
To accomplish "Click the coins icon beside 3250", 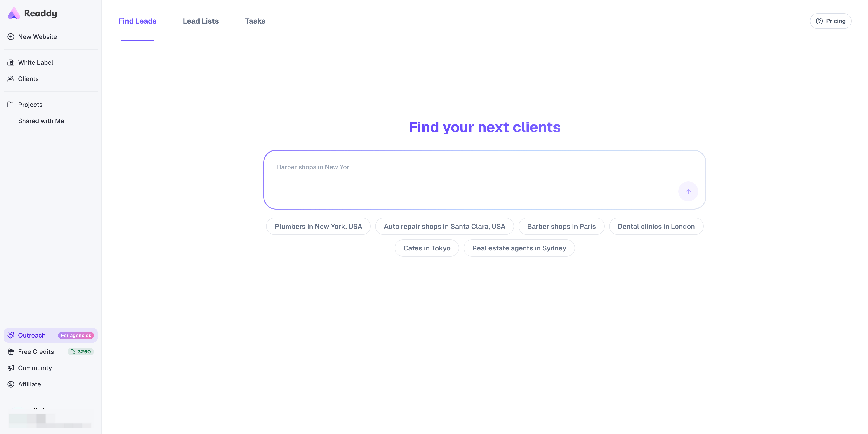I will coord(73,352).
